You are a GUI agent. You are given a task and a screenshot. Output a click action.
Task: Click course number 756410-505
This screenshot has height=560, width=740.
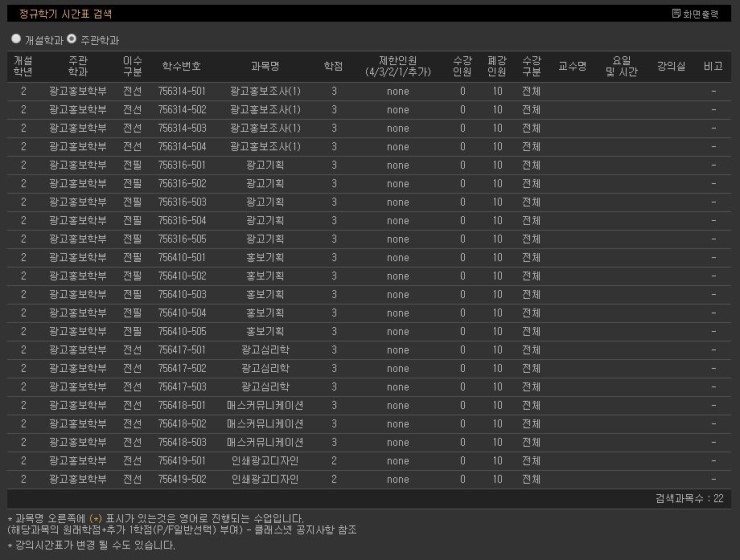(182, 332)
